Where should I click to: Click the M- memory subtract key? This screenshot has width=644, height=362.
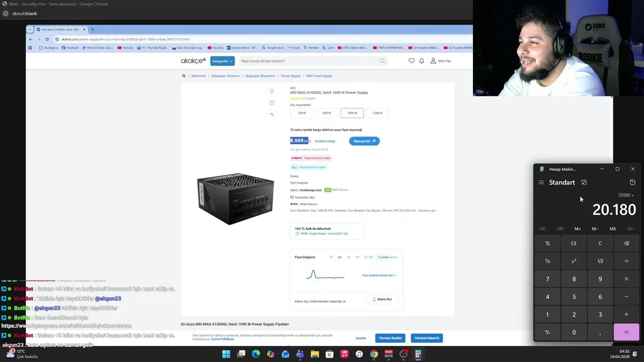click(x=595, y=229)
